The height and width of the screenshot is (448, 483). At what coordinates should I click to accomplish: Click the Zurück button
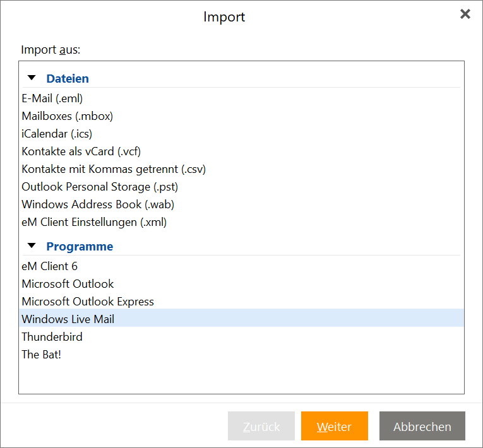click(261, 426)
